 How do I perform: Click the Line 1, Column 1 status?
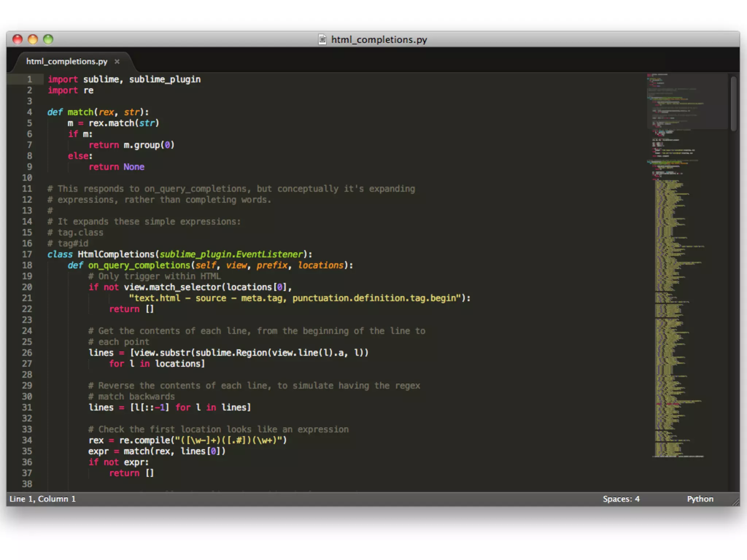click(x=43, y=499)
